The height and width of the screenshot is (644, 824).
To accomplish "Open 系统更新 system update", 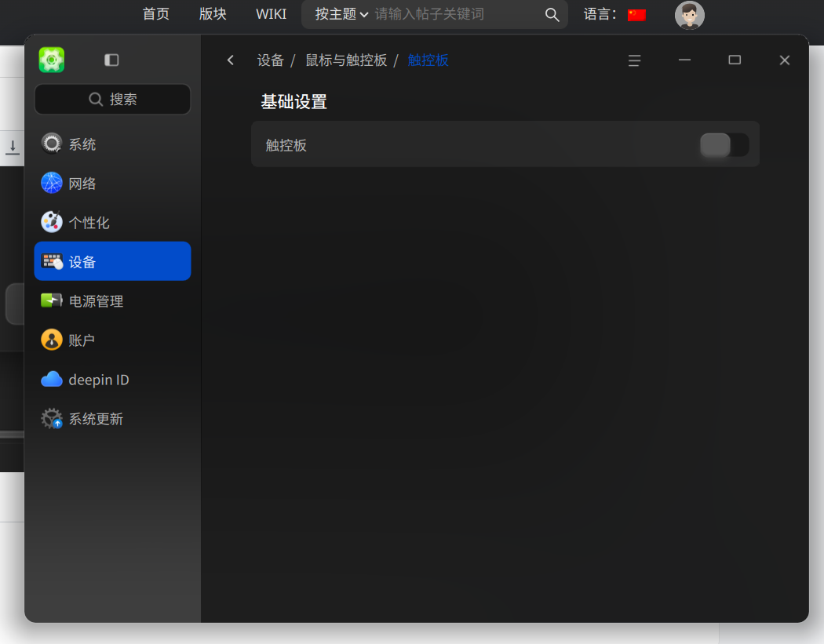I will (112, 419).
